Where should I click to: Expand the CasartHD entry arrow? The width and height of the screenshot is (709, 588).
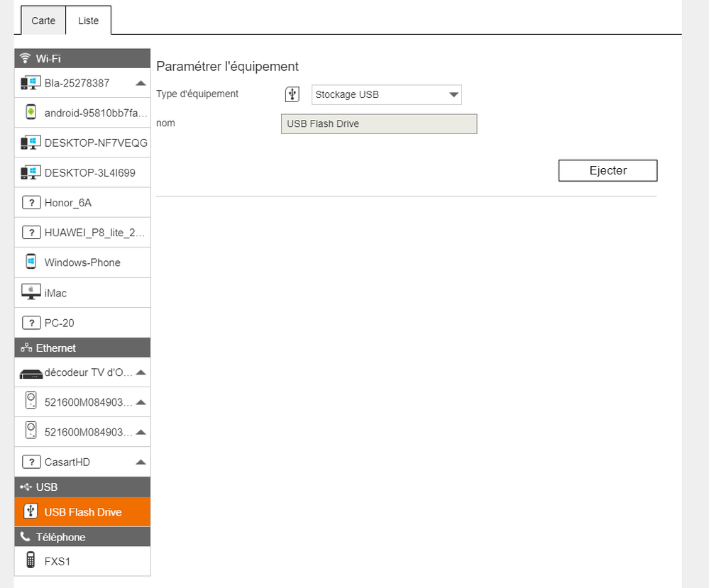pyautogui.click(x=141, y=462)
